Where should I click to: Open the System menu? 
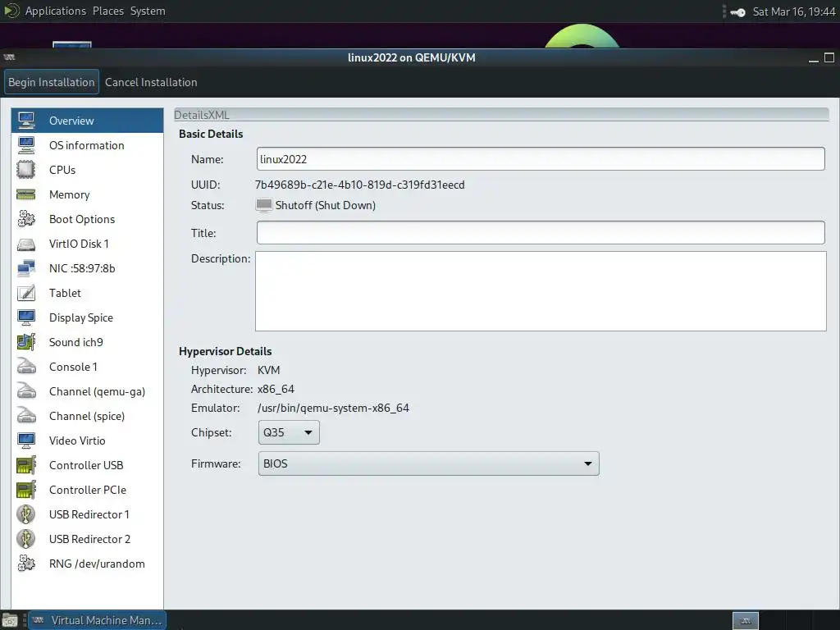click(x=148, y=11)
